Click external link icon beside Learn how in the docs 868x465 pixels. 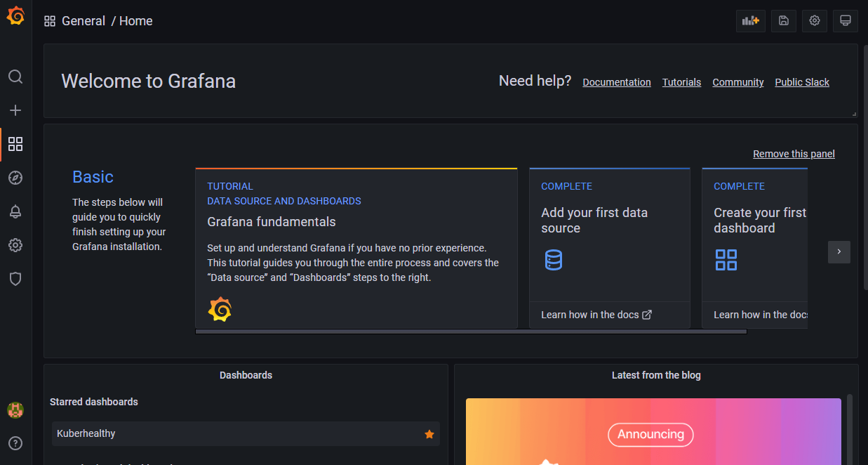647,315
